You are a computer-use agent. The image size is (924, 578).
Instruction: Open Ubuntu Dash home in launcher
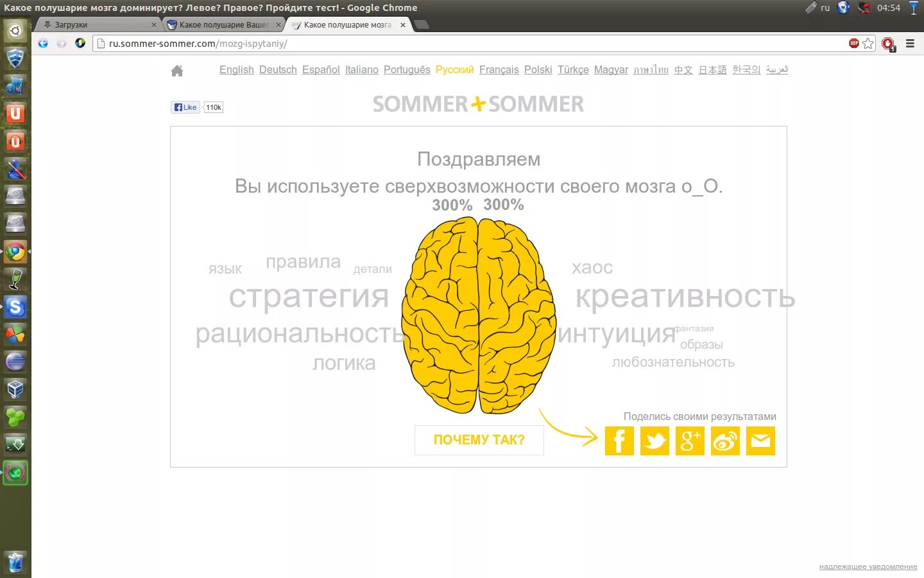[x=15, y=30]
